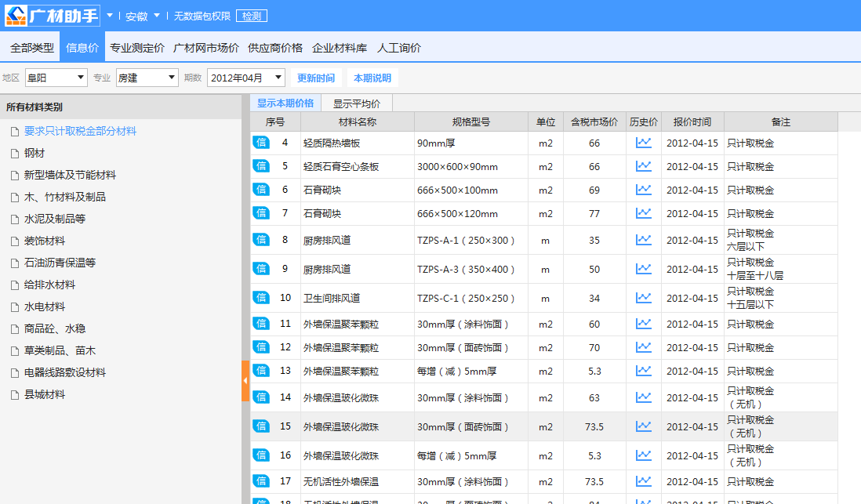The width and height of the screenshot is (861, 504).
Task: Show history chart for 卫生间排风道 TZPS-C-1
Action: pos(643,298)
